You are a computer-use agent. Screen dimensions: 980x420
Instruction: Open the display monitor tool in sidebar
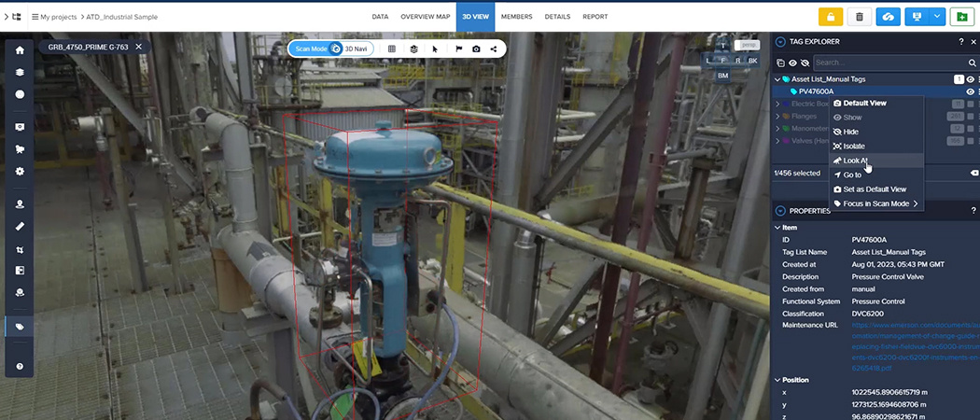pos(20,127)
